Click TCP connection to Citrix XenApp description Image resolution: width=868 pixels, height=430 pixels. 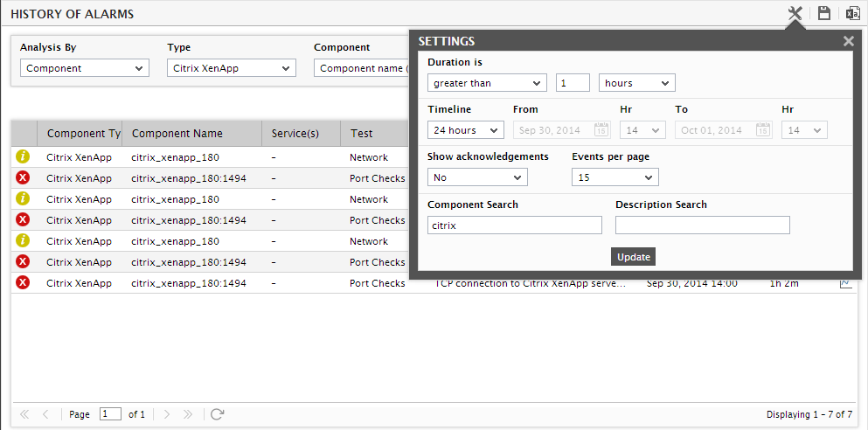click(531, 283)
